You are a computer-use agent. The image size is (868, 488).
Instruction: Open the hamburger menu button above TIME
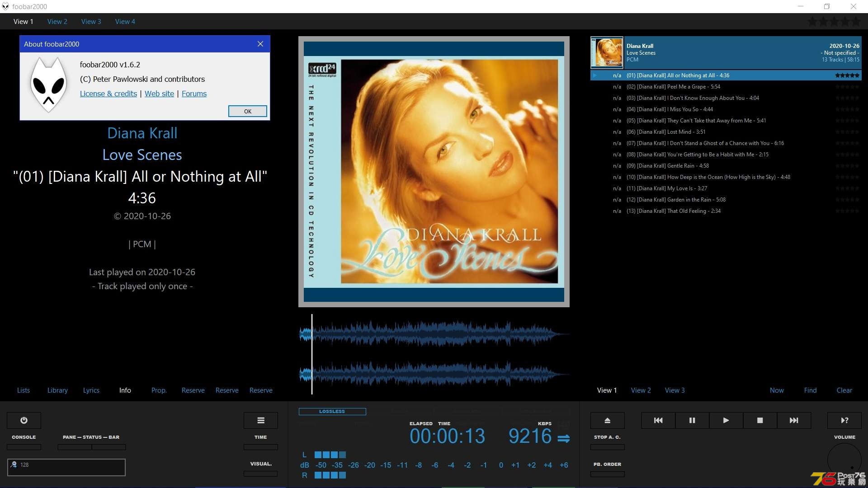point(261,420)
